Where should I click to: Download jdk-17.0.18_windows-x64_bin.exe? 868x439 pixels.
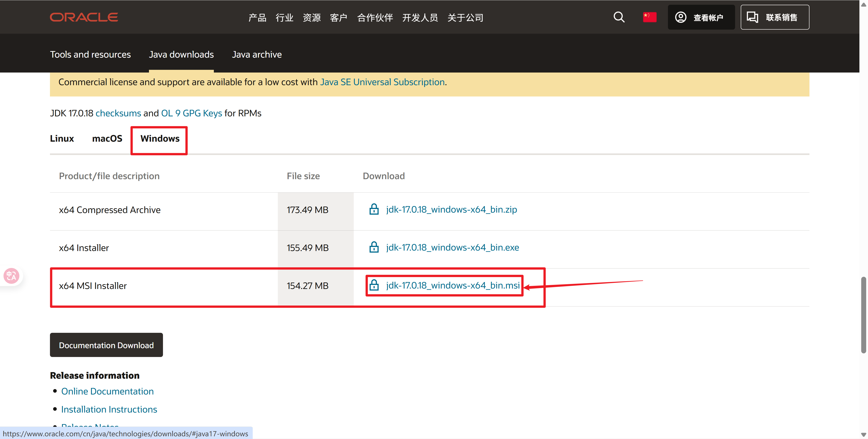[x=453, y=247]
